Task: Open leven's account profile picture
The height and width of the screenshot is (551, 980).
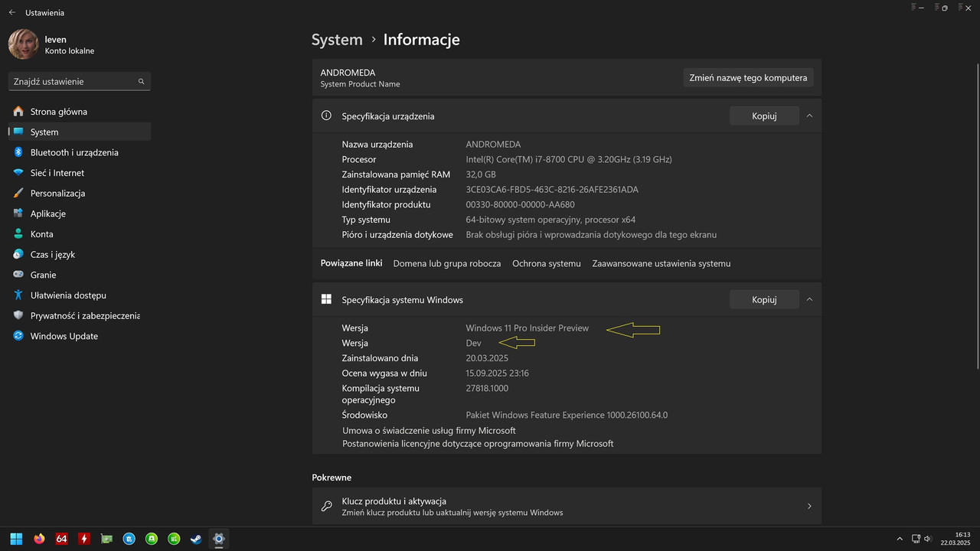Action: click(x=23, y=44)
